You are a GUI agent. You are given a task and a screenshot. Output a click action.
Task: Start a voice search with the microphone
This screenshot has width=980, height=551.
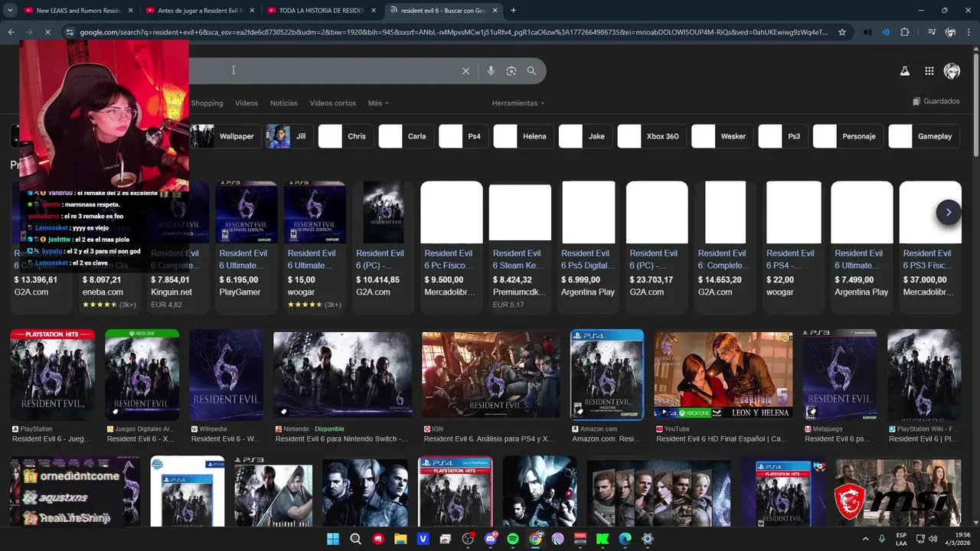(x=491, y=70)
